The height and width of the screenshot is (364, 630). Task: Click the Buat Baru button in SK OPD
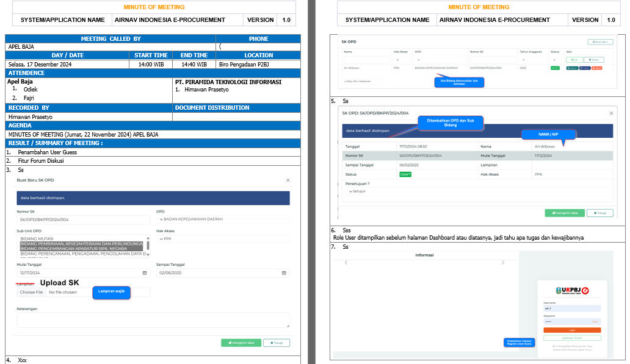point(599,41)
